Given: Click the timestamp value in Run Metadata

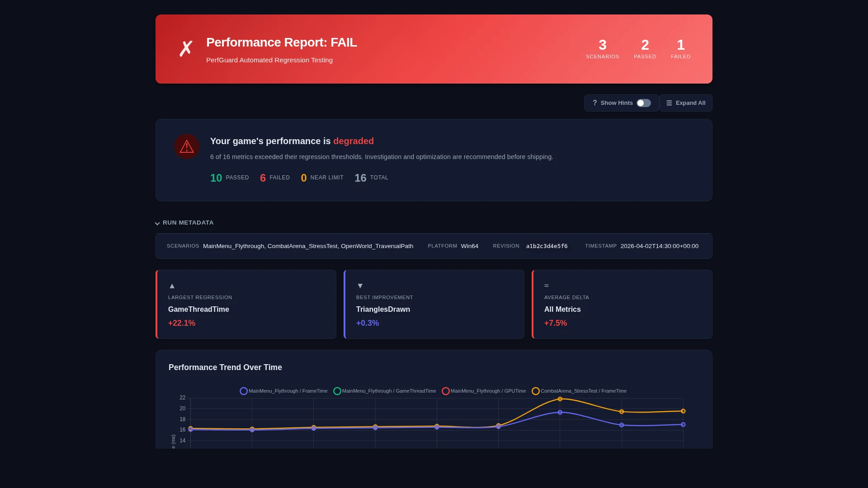Looking at the screenshot, I should (659, 246).
